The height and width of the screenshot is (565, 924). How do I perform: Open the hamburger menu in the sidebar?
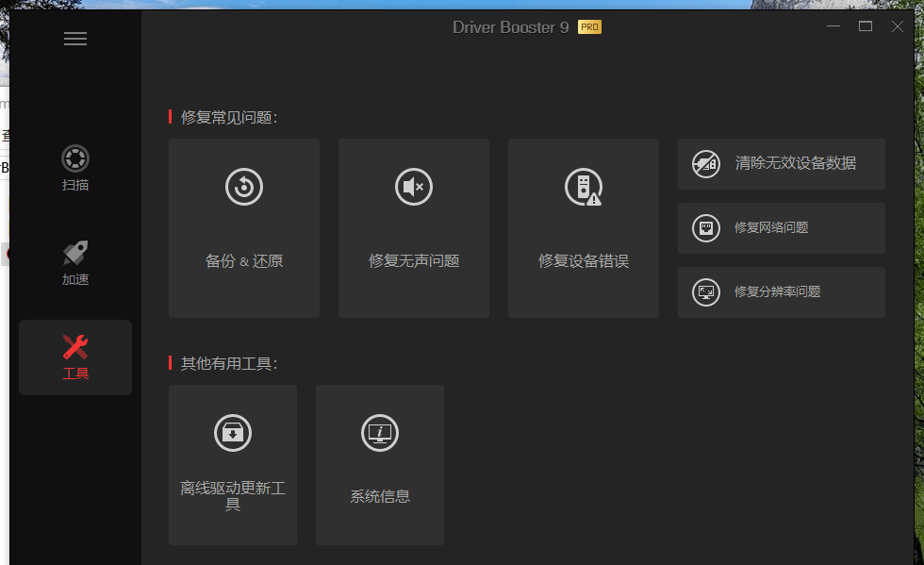pos(75,39)
